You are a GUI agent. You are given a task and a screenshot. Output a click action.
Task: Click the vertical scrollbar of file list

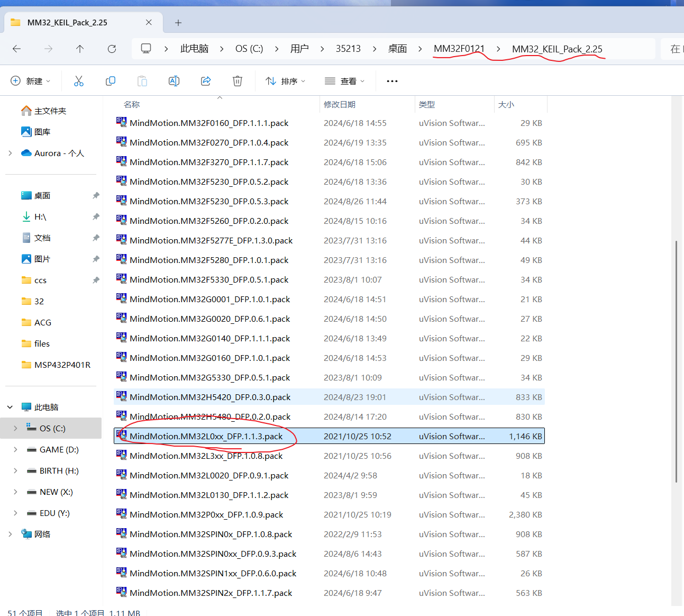point(676,360)
